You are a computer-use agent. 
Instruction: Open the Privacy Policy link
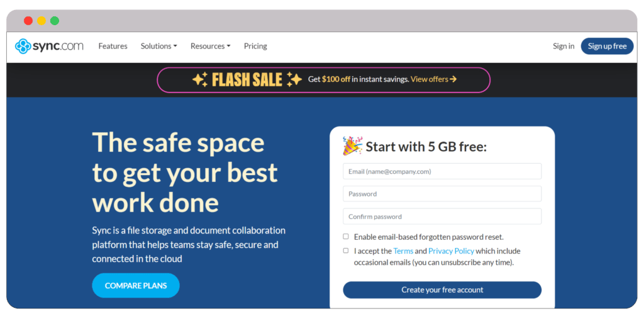tap(451, 251)
